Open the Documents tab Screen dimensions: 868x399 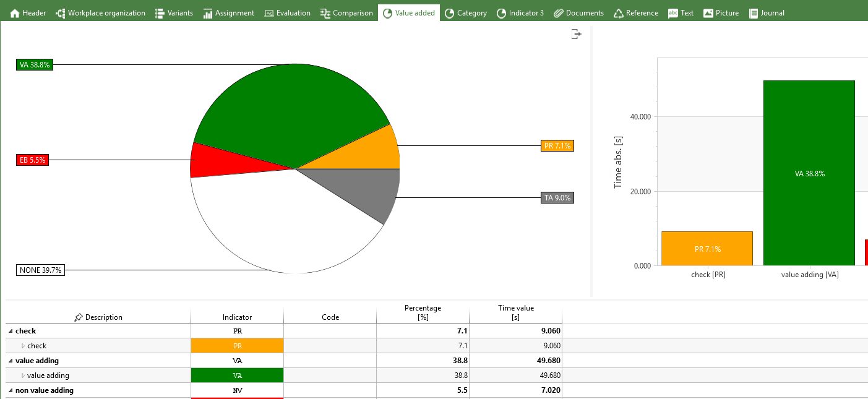click(578, 13)
